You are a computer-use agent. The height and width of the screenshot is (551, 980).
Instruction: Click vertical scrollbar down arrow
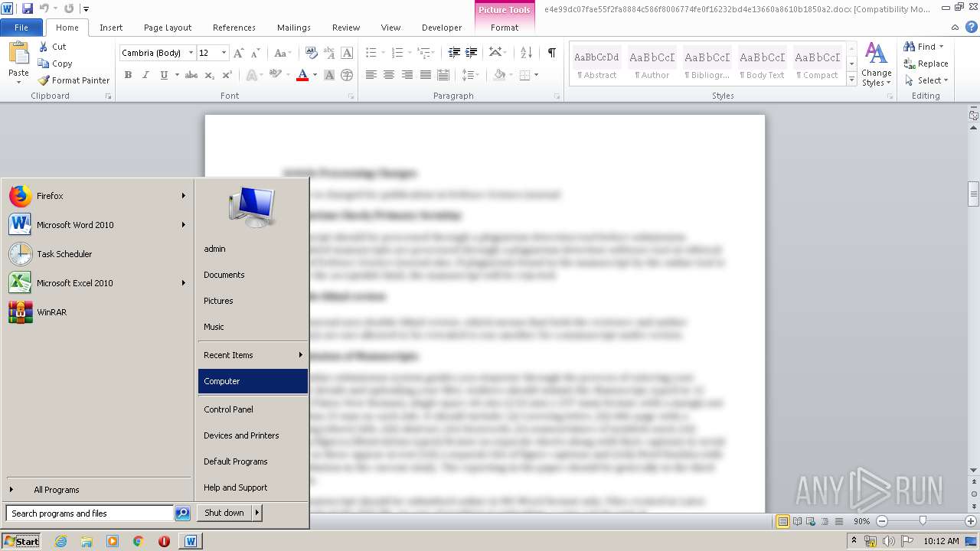(x=974, y=470)
